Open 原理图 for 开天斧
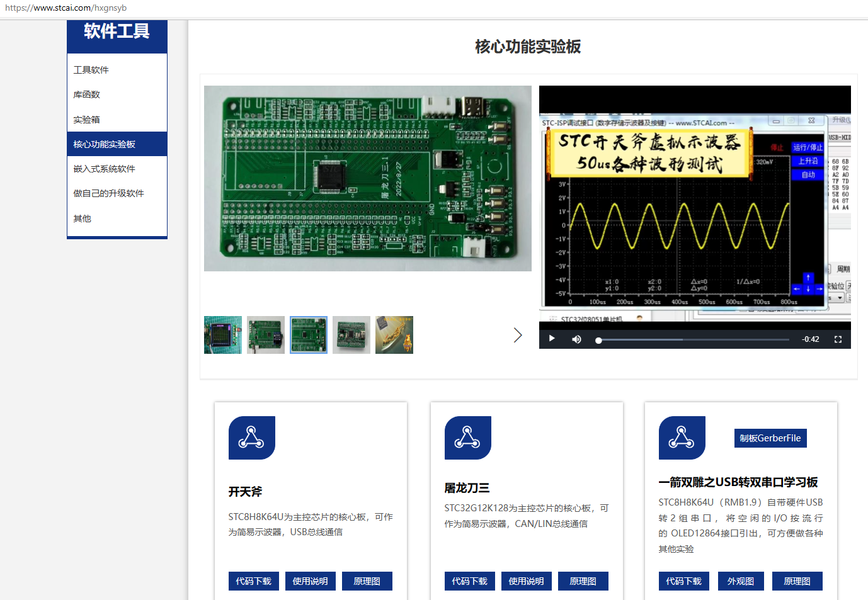The height and width of the screenshot is (600, 868). [x=367, y=581]
